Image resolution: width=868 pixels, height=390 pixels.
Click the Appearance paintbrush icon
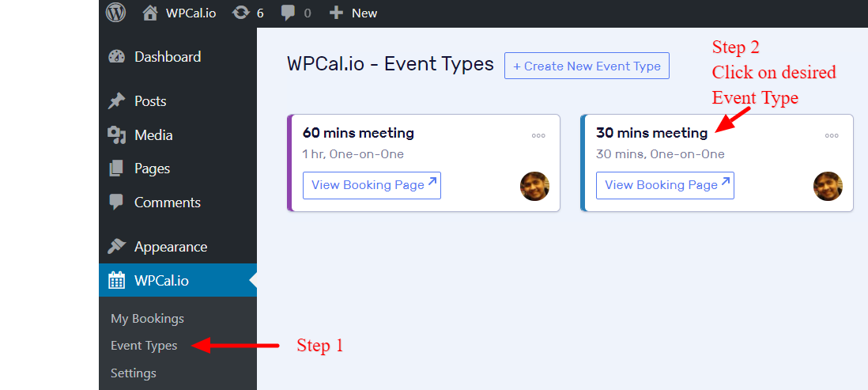coord(116,247)
